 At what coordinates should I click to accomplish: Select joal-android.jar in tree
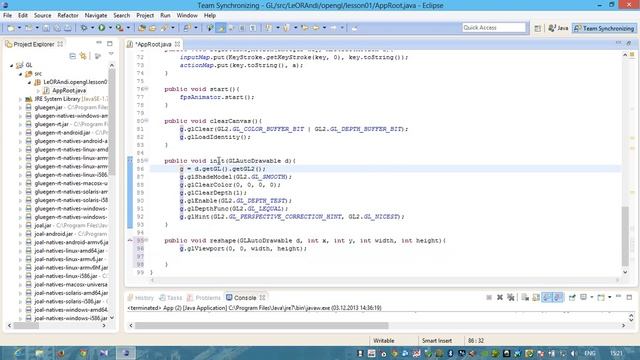point(54,234)
